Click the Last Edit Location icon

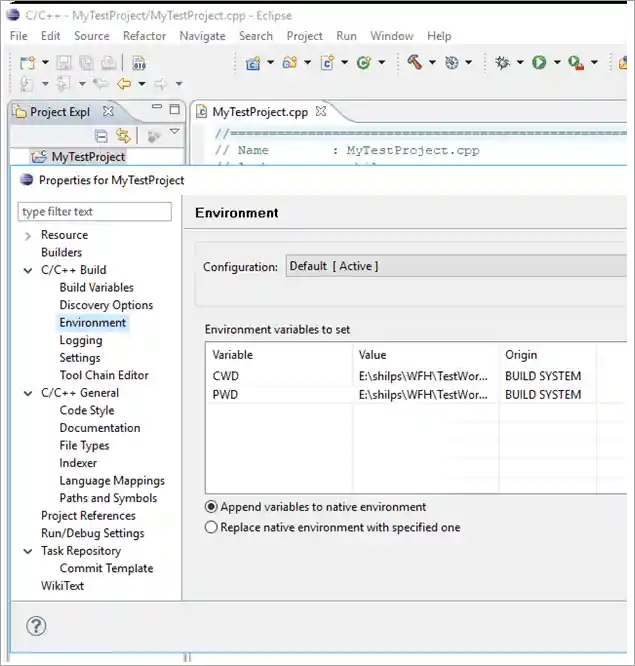(x=101, y=84)
